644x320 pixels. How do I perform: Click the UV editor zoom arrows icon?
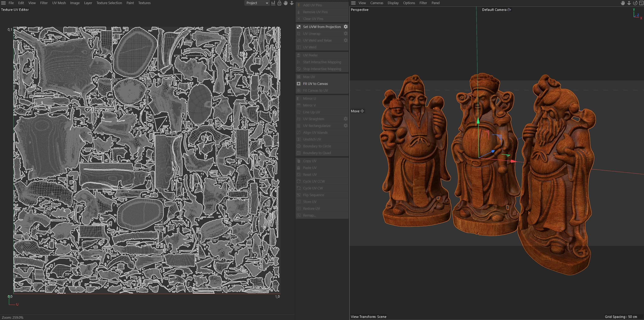click(x=291, y=3)
